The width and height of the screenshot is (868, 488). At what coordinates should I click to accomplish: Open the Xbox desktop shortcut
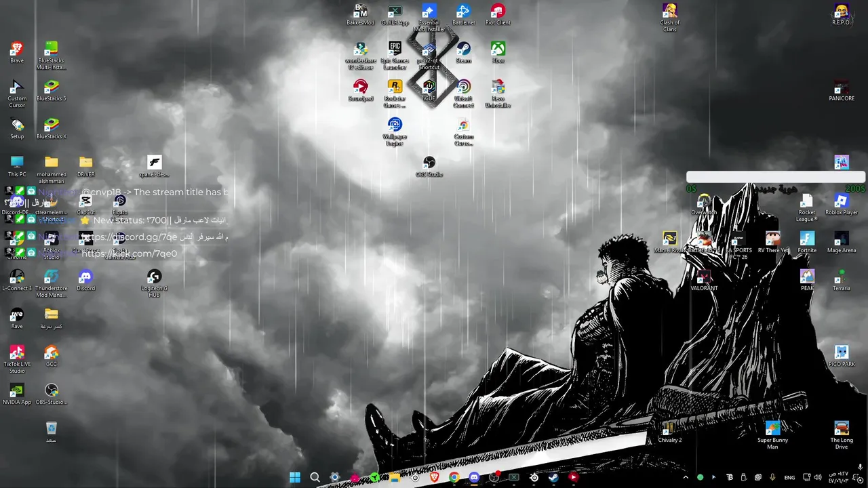click(498, 52)
